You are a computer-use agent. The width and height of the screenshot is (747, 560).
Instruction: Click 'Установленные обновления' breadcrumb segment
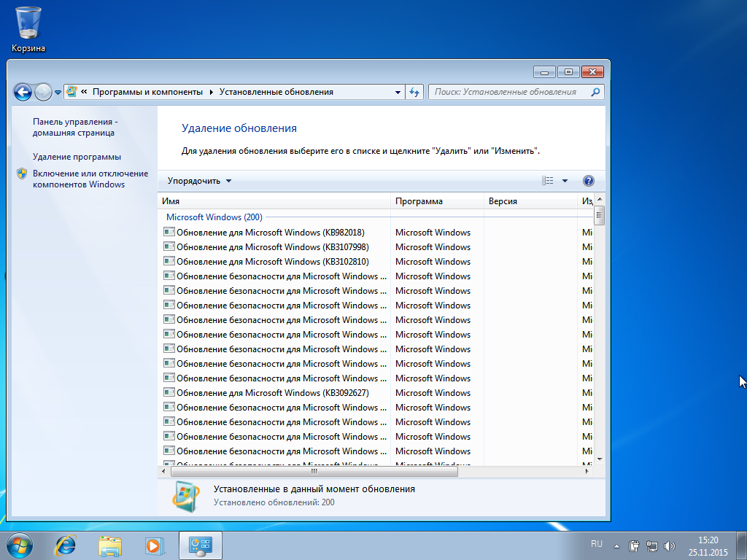[276, 92]
